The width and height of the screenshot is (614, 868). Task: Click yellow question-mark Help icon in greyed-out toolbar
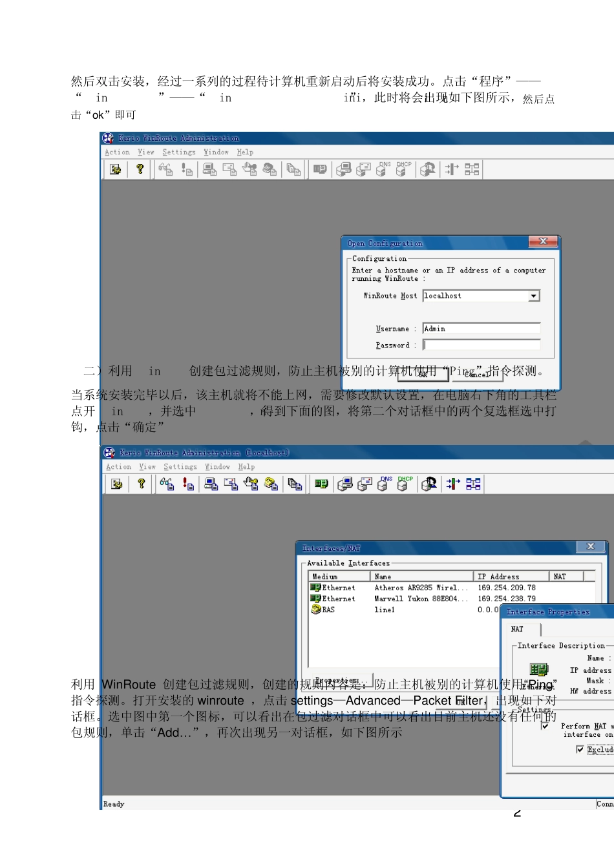click(x=140, y=169)
